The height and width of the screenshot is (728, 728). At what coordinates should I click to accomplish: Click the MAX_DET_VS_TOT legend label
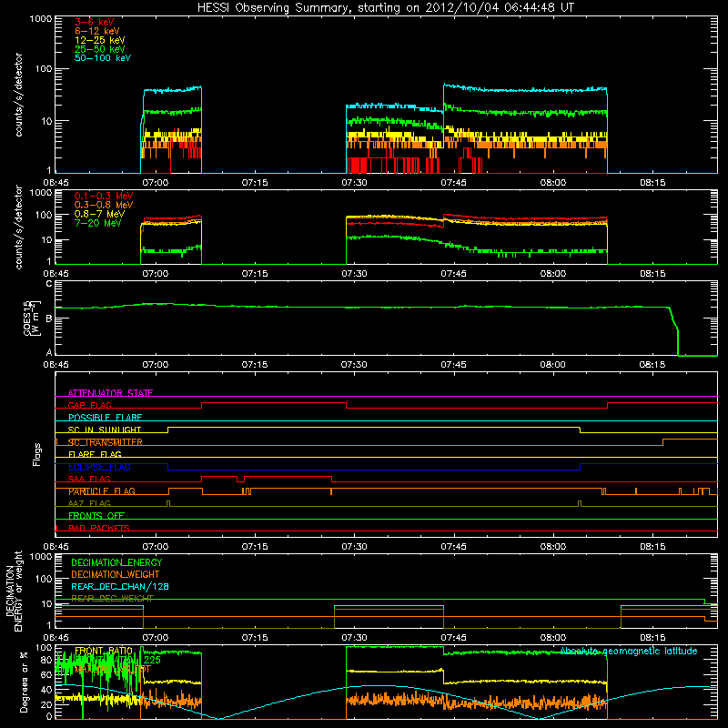point(113,669)
